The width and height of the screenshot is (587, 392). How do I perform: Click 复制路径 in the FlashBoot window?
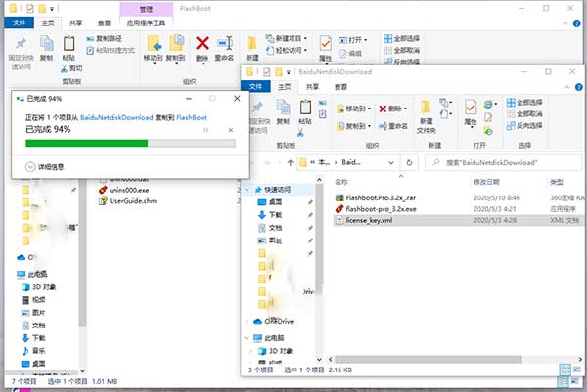point(104,38)
